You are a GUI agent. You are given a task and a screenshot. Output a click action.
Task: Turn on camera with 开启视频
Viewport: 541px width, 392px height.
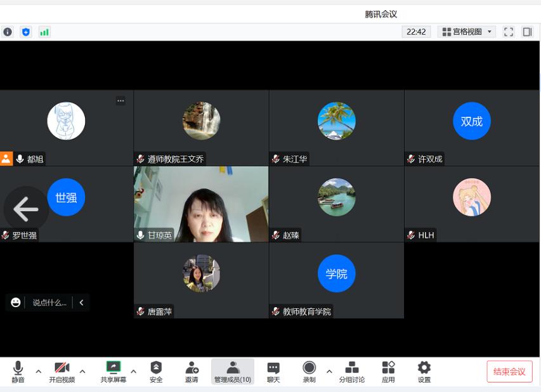pos(62,372)
